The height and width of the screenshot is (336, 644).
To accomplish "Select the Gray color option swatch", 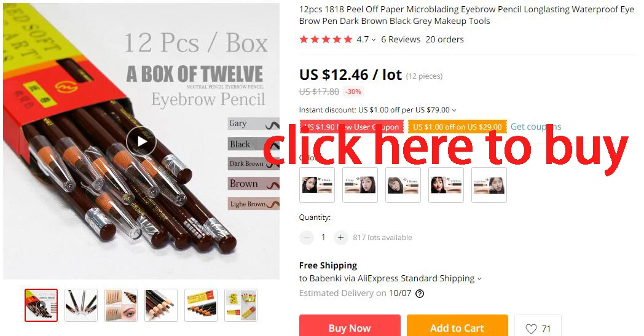I will [360, 185].
